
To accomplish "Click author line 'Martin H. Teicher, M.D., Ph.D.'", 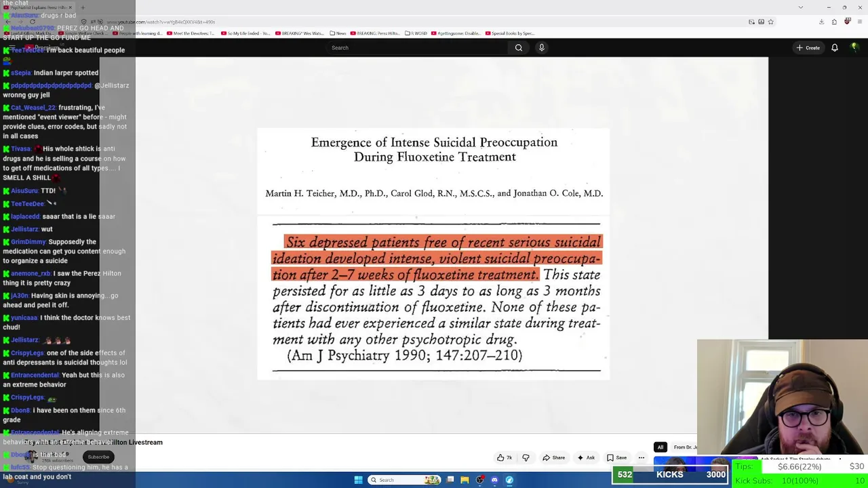I will click(325, 193).
